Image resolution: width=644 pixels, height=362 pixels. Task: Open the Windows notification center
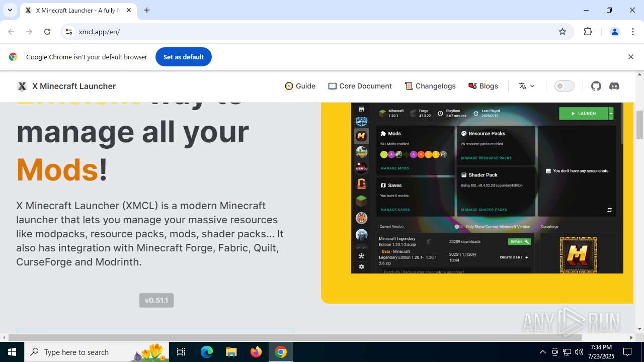coord(627,352)
